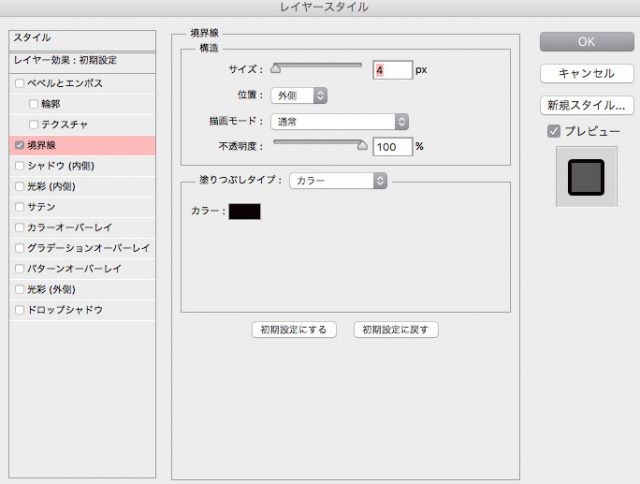Click the 初期設定にする button
Image resolution: width=640 pixels, height=484 pixels.
[x=293, y=329]
